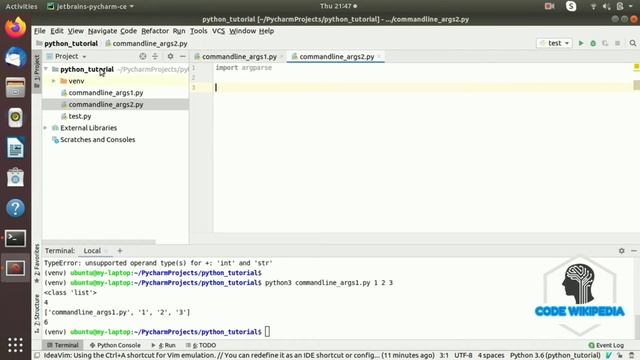The image size is (640, 360).
Task: Collapse all via the Project panel icon
Action: (155, 56)
